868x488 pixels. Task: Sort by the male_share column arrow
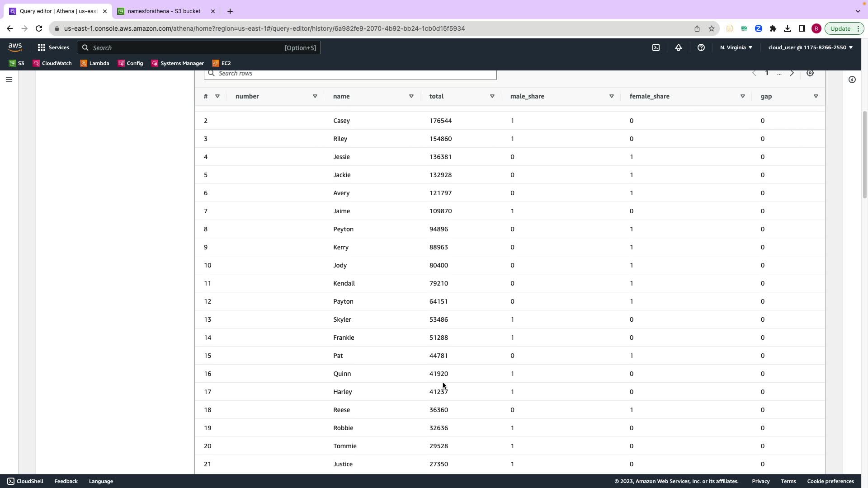[612, 96]
